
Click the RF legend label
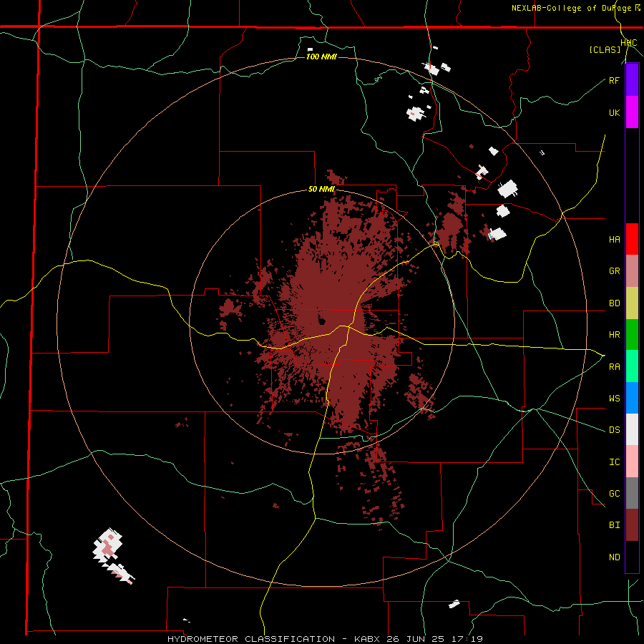(614, 80)
